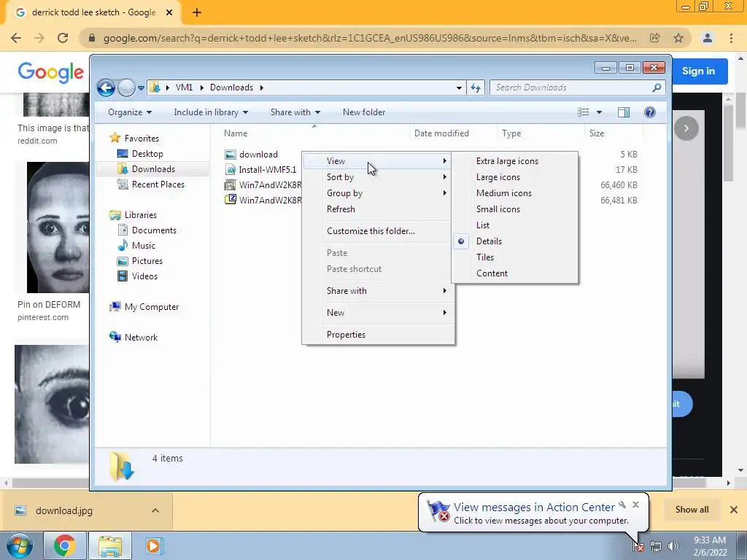Expand download.jpg options chevron

coord(155,510)
